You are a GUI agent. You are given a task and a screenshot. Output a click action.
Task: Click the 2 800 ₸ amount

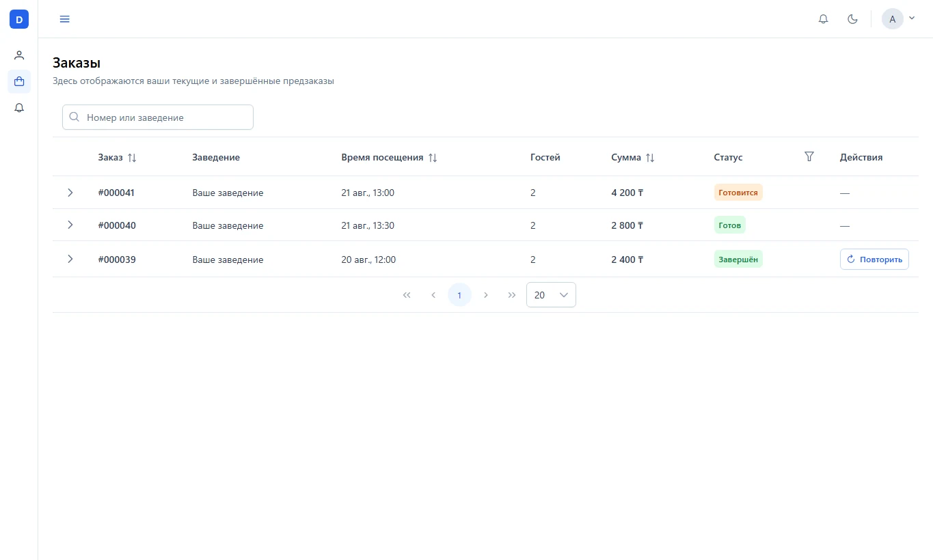tap(627, 225)
